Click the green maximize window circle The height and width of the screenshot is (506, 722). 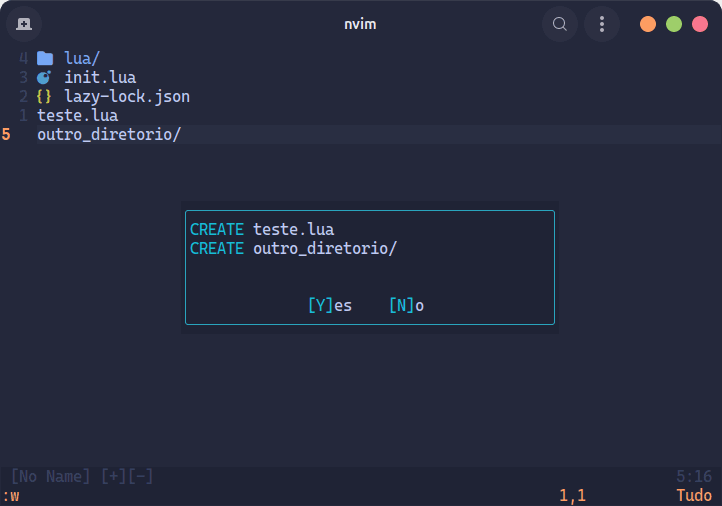point(674,24)
